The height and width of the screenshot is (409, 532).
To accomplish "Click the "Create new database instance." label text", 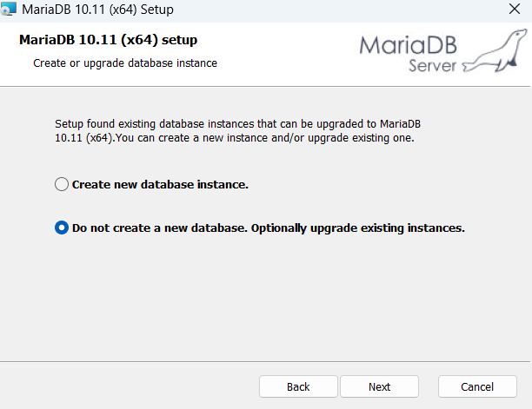I will coord(160,184).
